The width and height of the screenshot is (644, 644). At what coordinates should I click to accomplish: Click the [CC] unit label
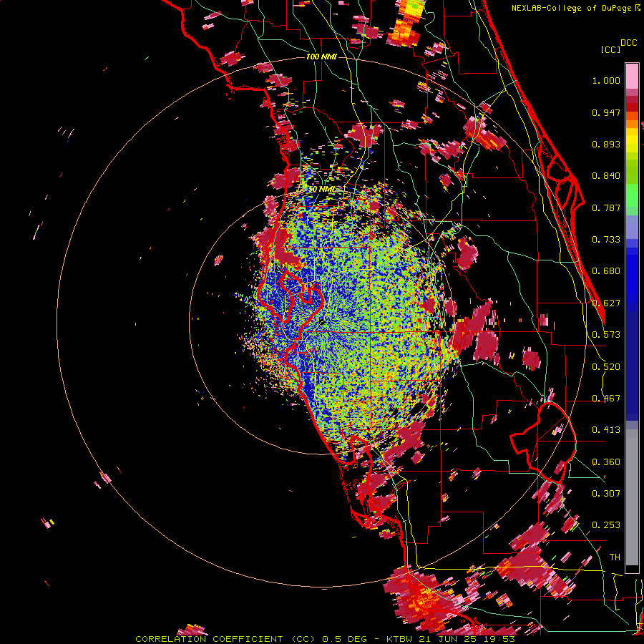click(610, 49)
